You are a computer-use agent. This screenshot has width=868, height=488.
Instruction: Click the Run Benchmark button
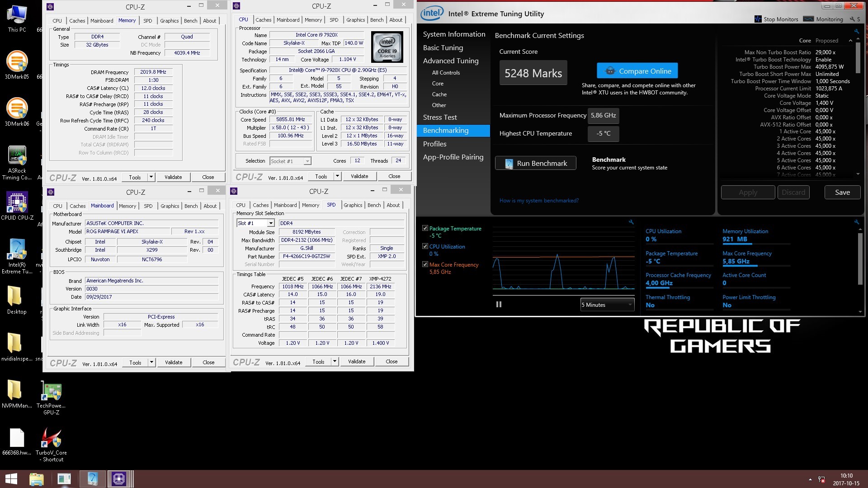(x=535, y=163)
